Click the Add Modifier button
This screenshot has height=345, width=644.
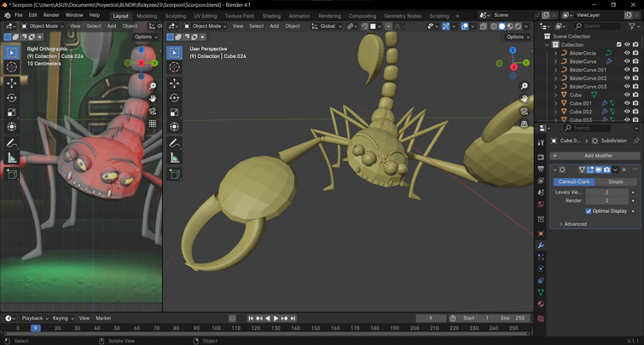(x=595, y=156)
